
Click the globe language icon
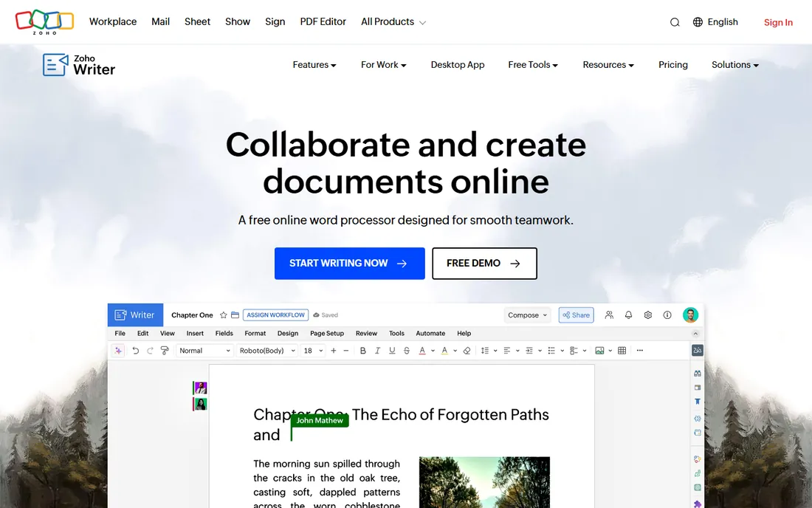pos(698,21)
